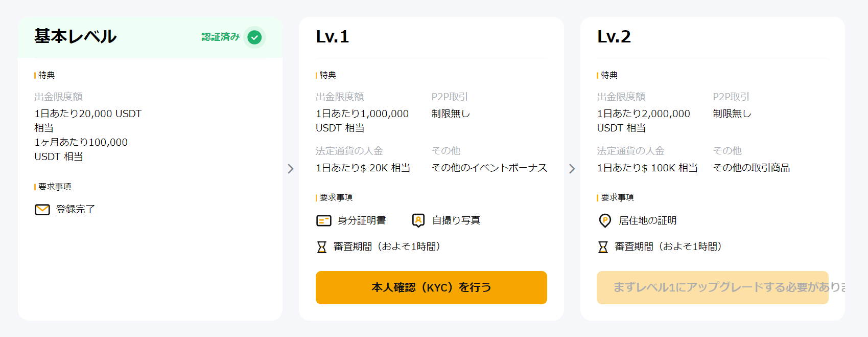868x337 pixels.
Task: Select the Lv.2 heading
Action: coord(614,37)
